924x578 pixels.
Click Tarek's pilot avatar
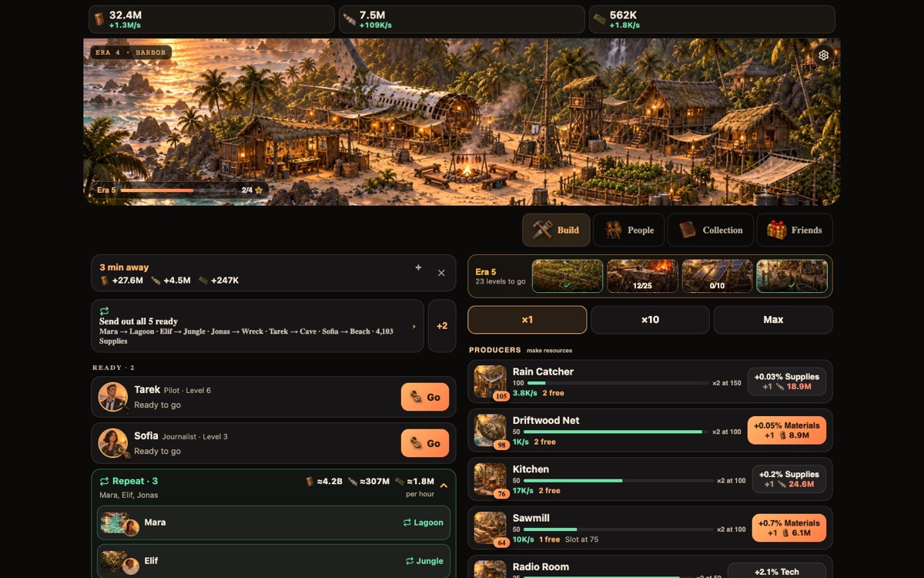pyautogui.click(x=113, y=397)
